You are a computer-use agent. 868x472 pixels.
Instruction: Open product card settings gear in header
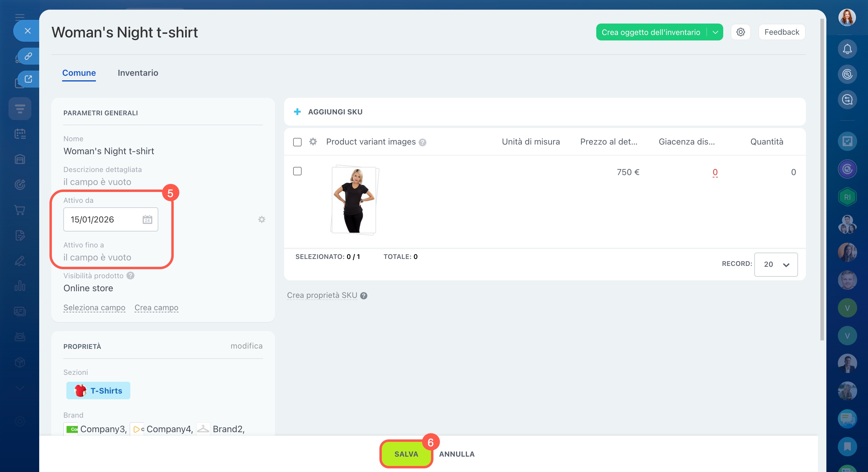point(740,32)
